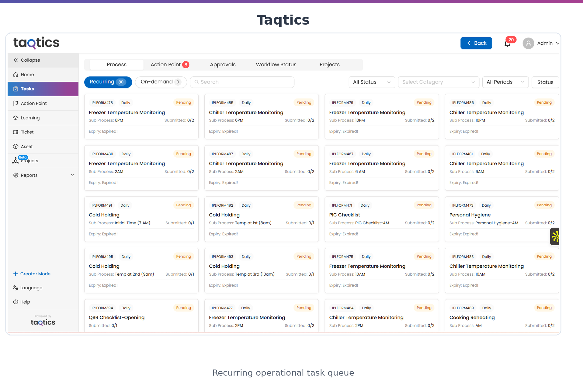Open IPLFORM486 Chiller Temperature Monitoring 10PM card
Screen dimensions: 583x392
501,117
